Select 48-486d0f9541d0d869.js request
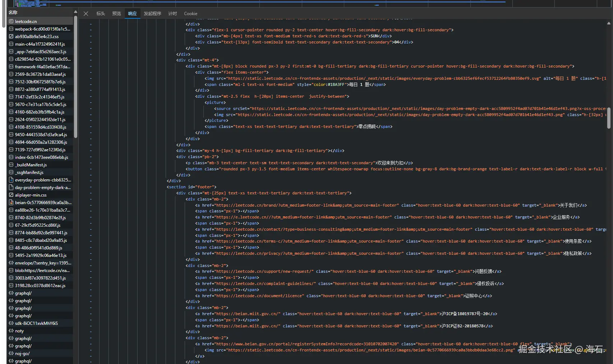613x364 pixels. pyautogui.click(x=40, y=248)
